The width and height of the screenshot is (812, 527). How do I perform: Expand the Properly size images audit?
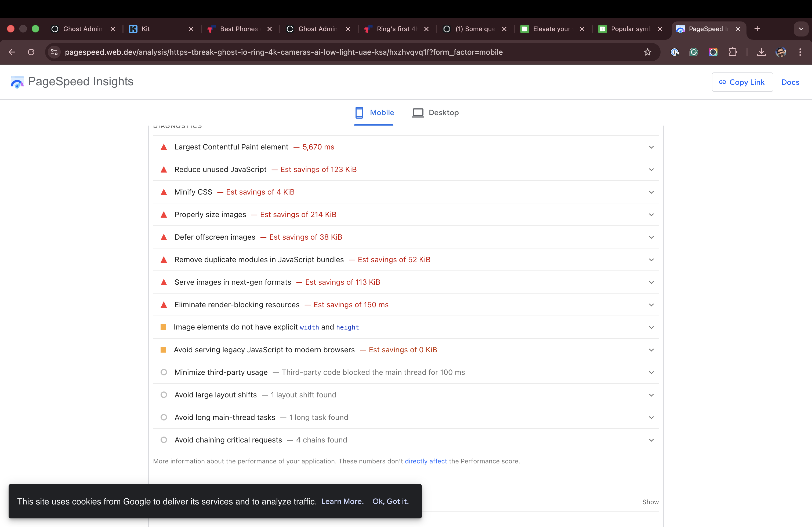pyautogui.click(x=651, y=215)
